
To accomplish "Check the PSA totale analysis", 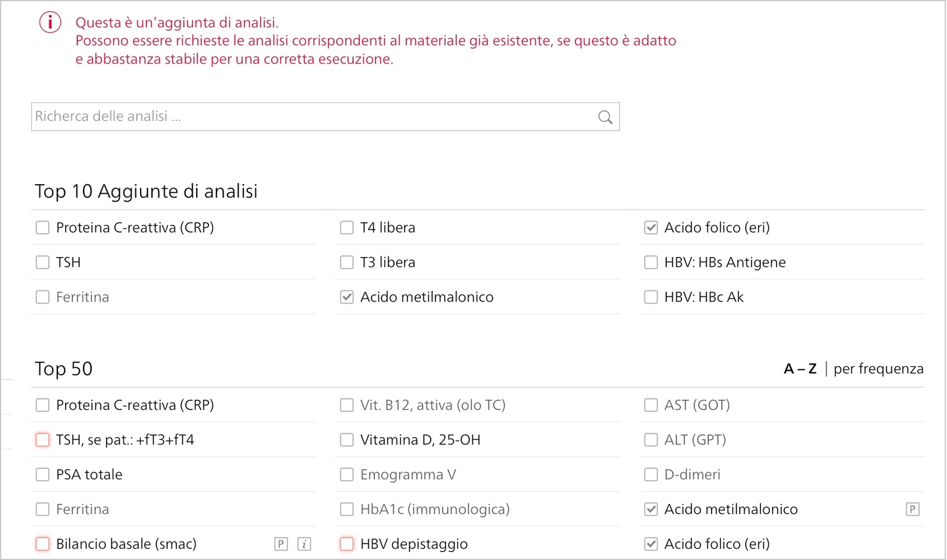I will tap(43, 475).
